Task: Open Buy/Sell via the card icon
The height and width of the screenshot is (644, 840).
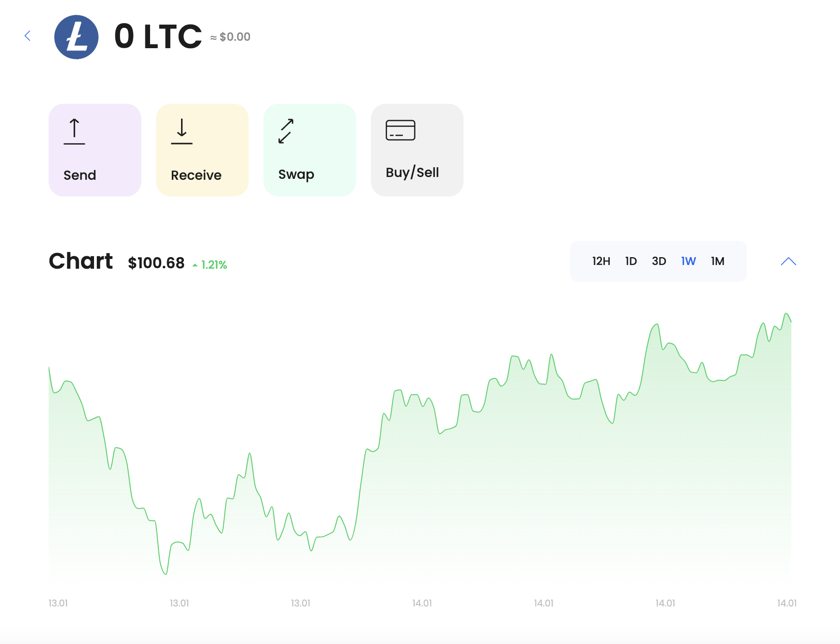Action: pos(401,130)
